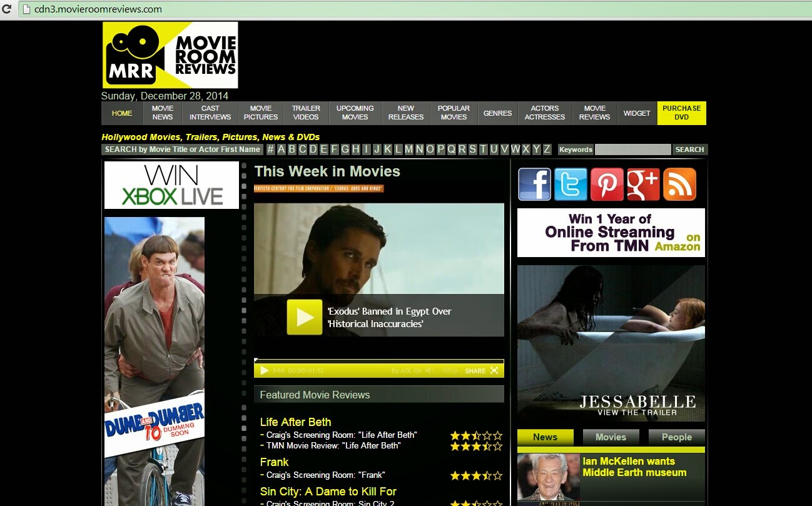This screenshot has height=506, width=812.
Task: Click the SEARCH button
Action: (690, 149)
